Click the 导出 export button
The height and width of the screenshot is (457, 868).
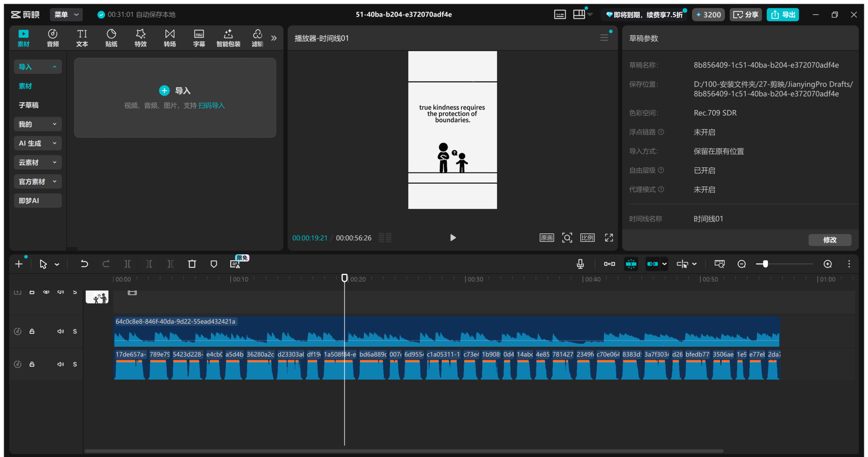pos(783,15)
